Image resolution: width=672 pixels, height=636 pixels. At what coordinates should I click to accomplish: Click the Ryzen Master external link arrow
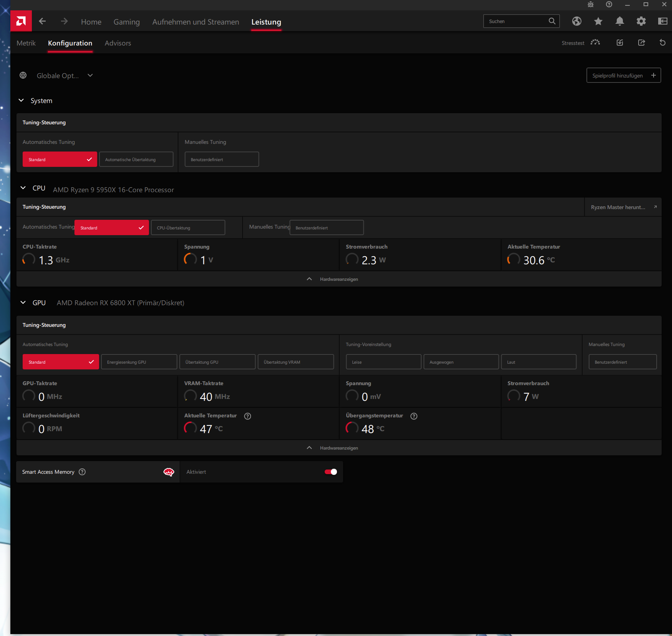coord(655,207)
